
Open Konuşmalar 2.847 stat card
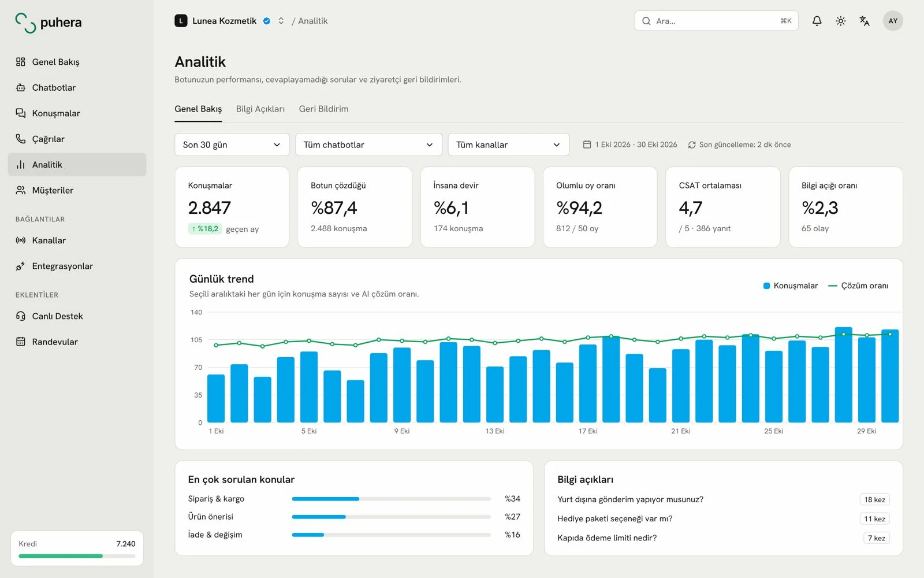[232, 207]
